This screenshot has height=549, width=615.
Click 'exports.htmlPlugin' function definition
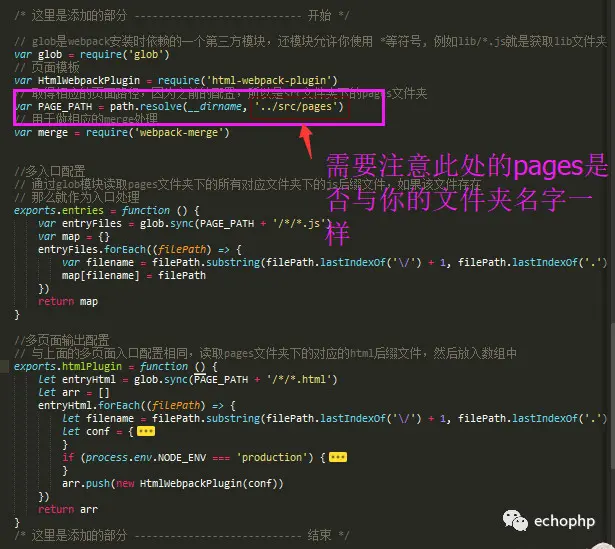pyautogui.click(x=116, y=367)
